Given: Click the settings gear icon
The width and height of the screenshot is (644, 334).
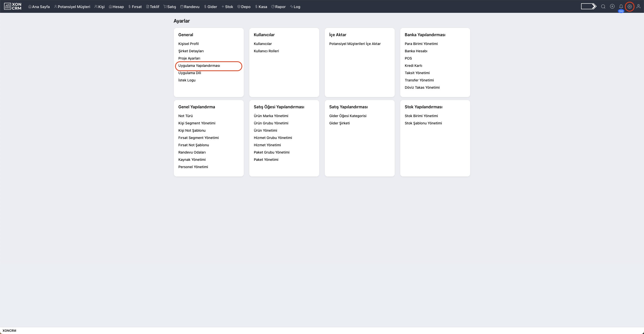Looking at the screenshot, I should point(629,7).
